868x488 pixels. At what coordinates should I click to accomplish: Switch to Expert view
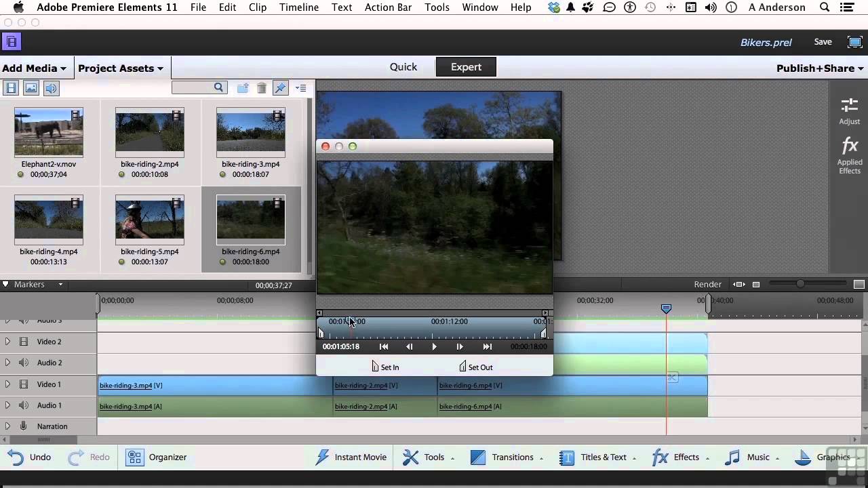pos(466,67)
